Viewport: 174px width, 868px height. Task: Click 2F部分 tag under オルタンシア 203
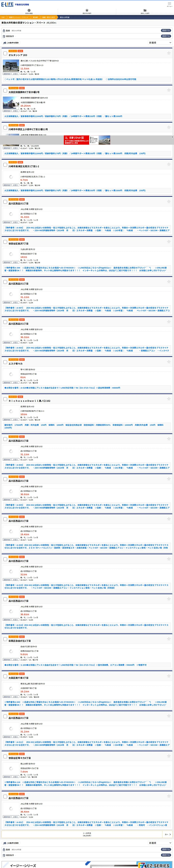pyautogui.click(x=15, y=74)
